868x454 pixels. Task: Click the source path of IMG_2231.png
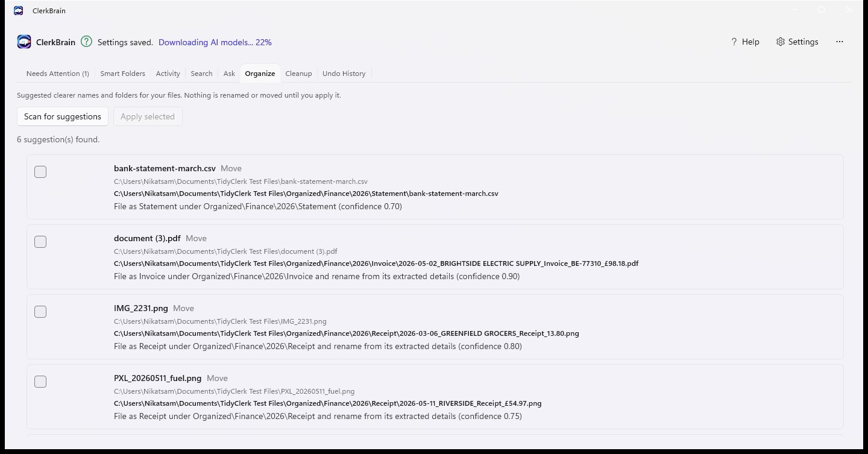(x=220, y=321)
